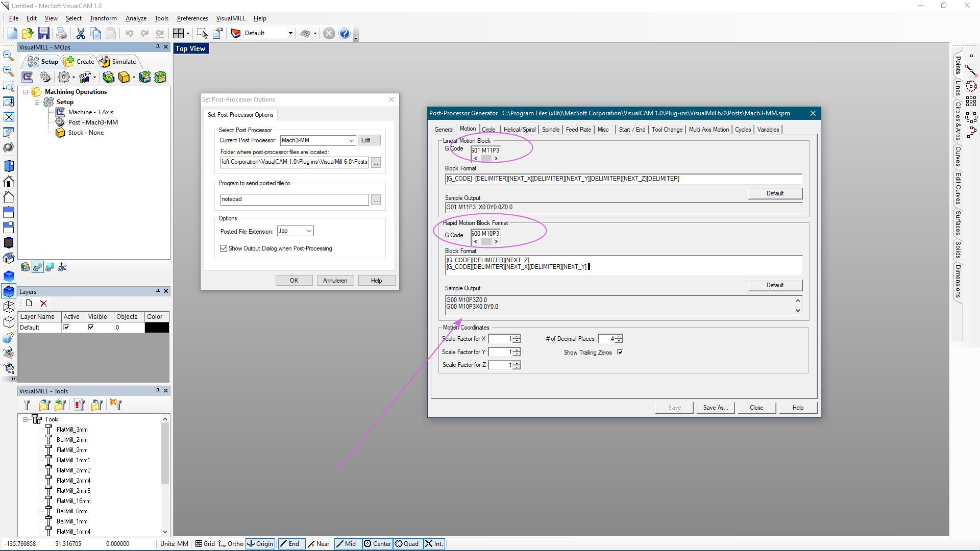Collapse the Tools tree node
The image size is (980, 551).
point(25,419)
